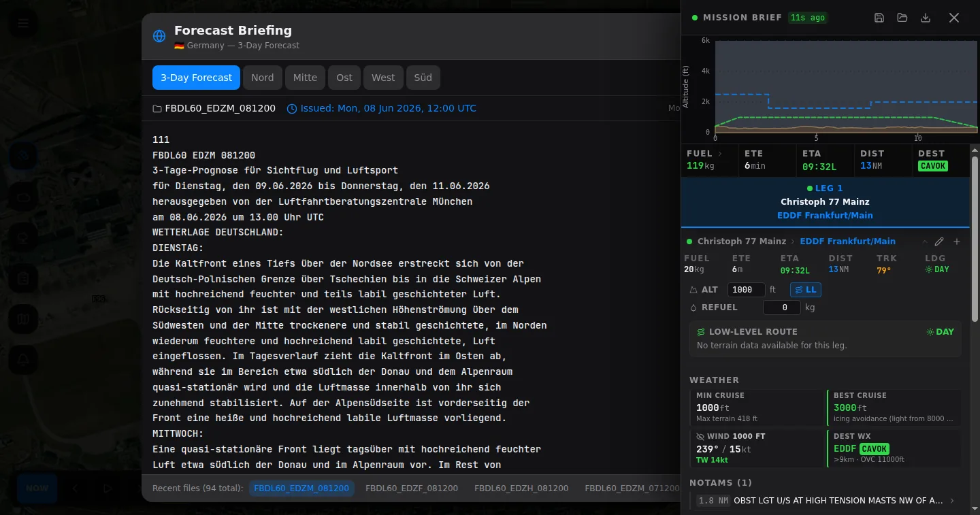
Task: Click the DAY sun indicator in Low-Level Route card
Action: 940,332
